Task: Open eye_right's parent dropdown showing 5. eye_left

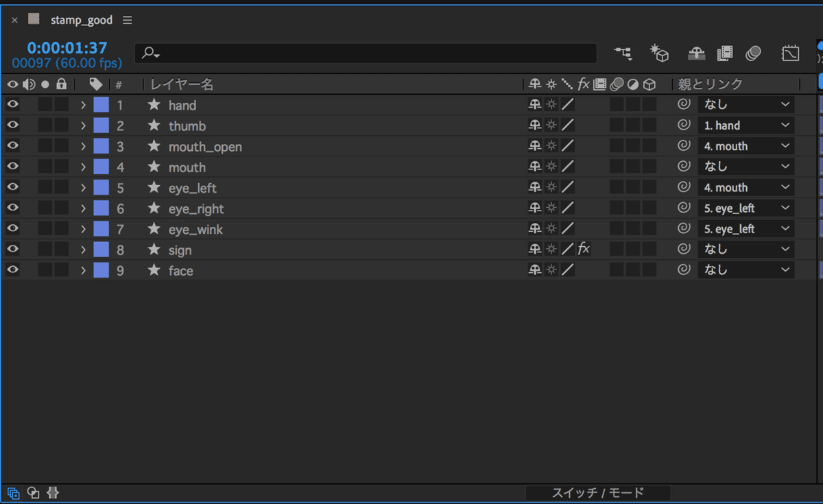Action: 746,208
